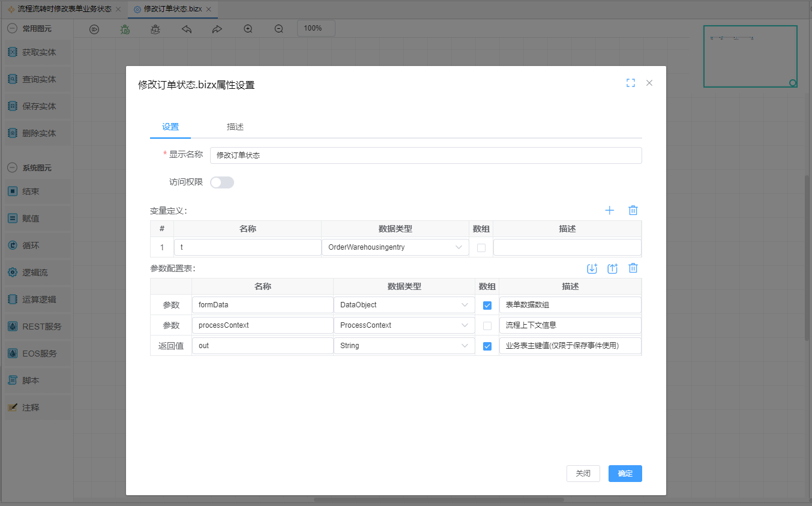
Task: Open the DataObject data type dropdown
Action: (x=403, y=305)
